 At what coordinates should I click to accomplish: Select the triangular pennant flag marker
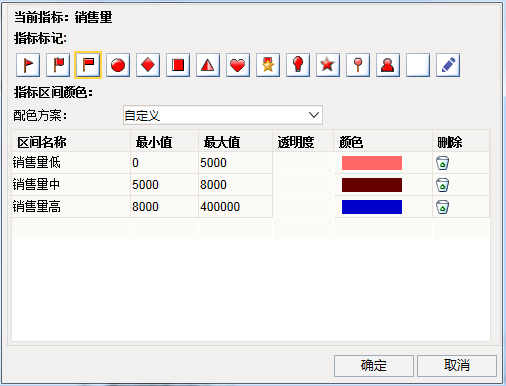click(28, 65)
